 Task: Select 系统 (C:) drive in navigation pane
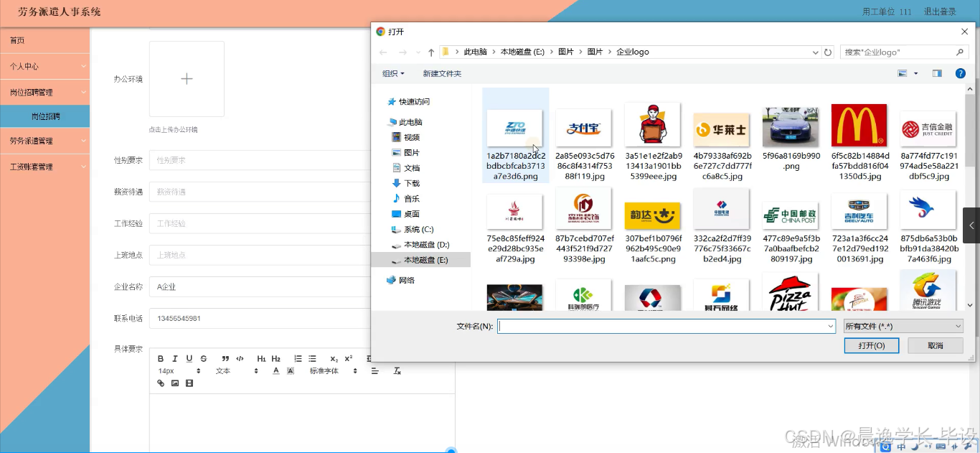[413, 230]
